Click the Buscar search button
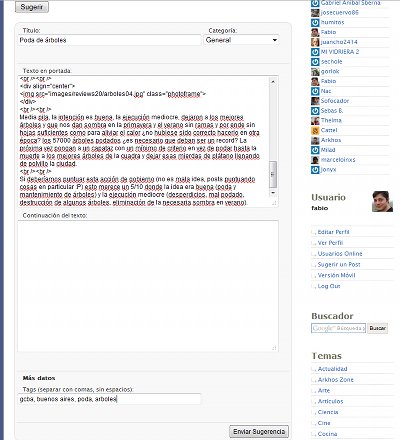Image resolution: width=400 pixels, height=440 pixels. coord(377,328)
